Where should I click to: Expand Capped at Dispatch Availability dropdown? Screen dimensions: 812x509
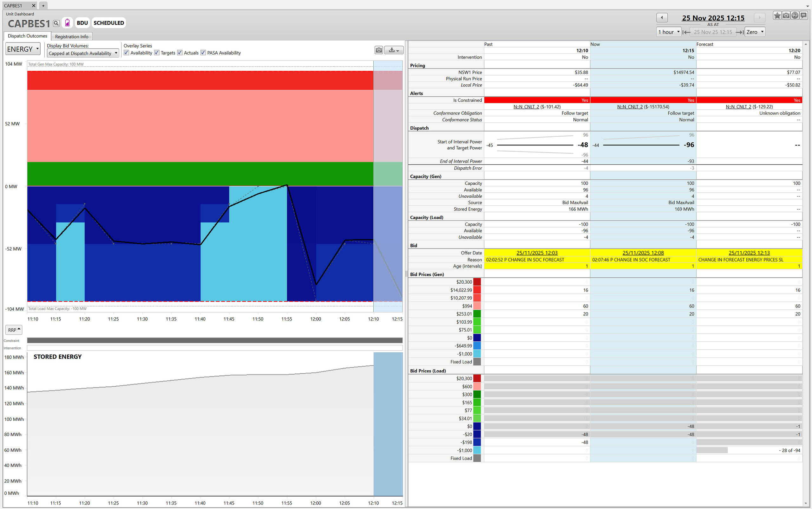[83, 53]
